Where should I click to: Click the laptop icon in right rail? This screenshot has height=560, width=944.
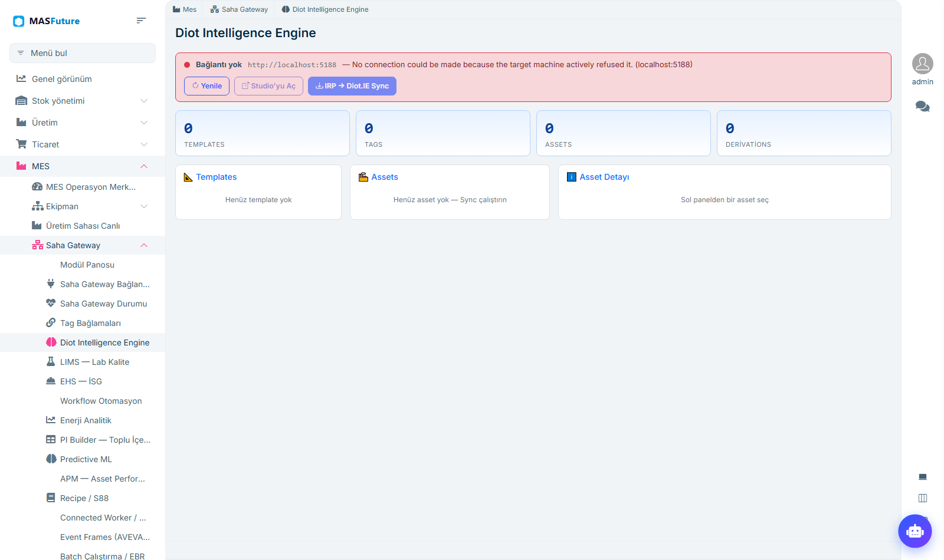pyautogui.click(x=923, y=477)
